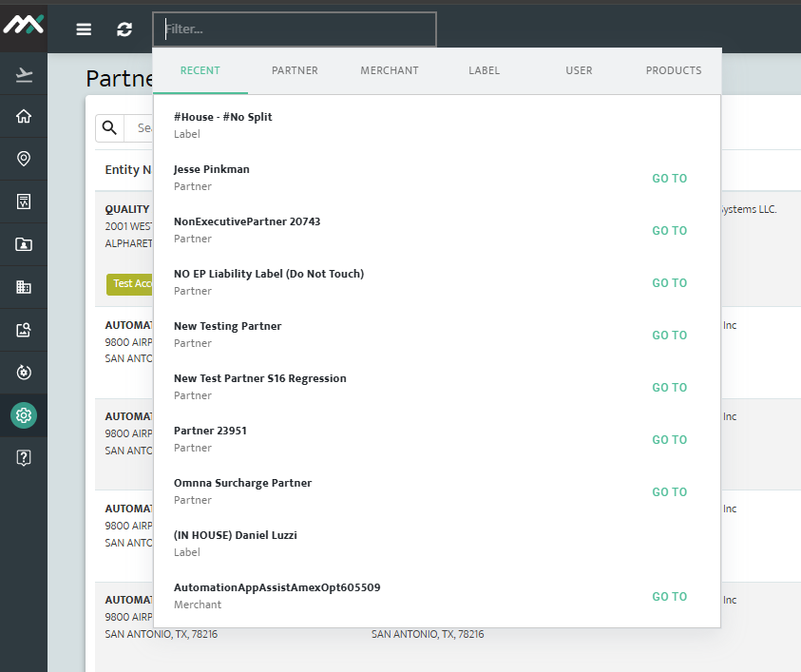Switch to the MERCHANT tab
The image size is (801, 672).
coord(390,70)
